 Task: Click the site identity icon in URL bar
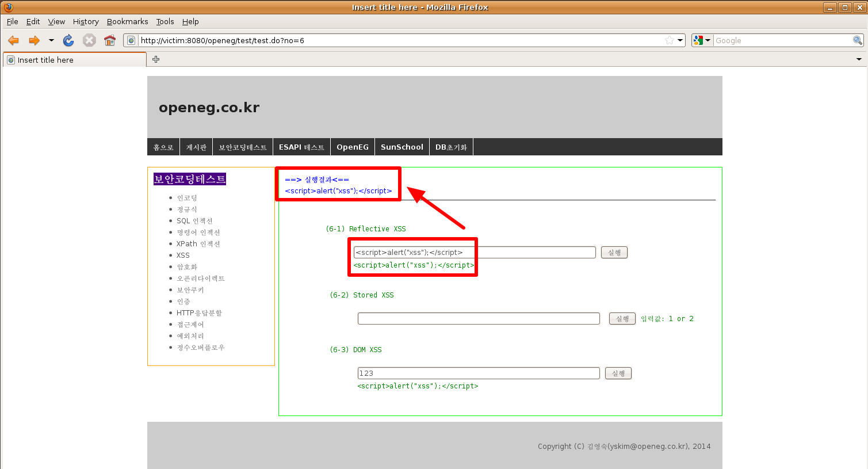click(131, 40)
